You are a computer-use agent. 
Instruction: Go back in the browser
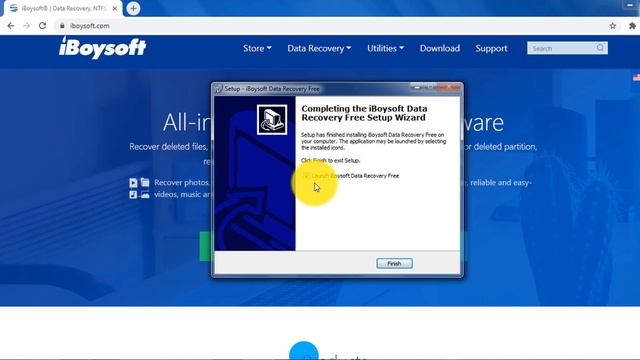11,26
